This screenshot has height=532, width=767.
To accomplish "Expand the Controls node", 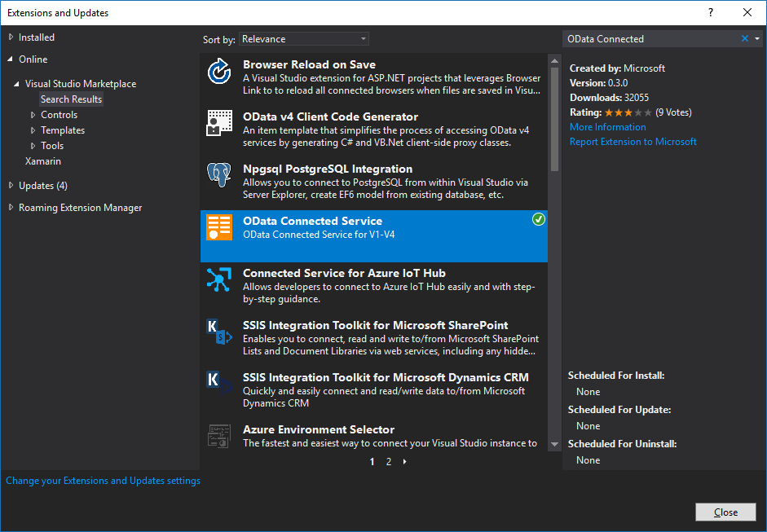I will pyautogui.click(x=33, y=115).
